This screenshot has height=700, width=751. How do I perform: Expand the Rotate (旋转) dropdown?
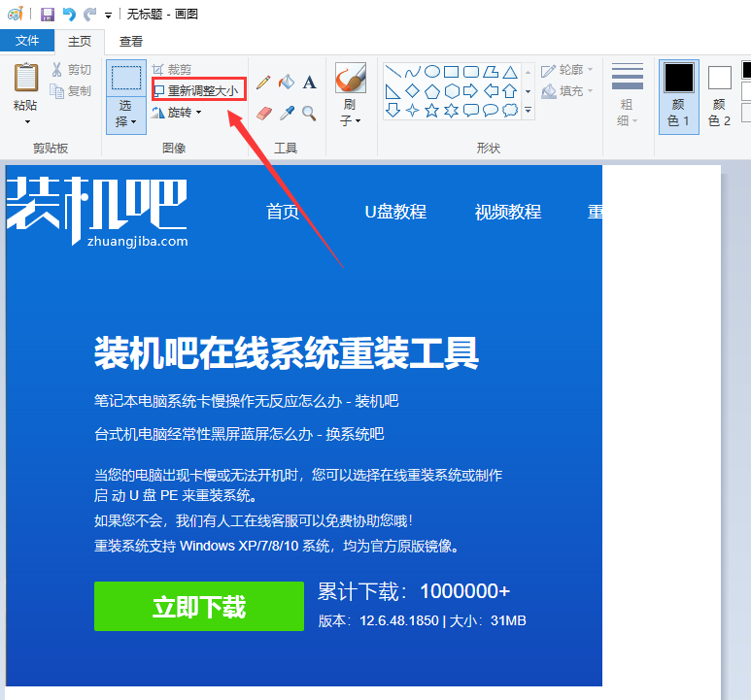tap(198, 113)
